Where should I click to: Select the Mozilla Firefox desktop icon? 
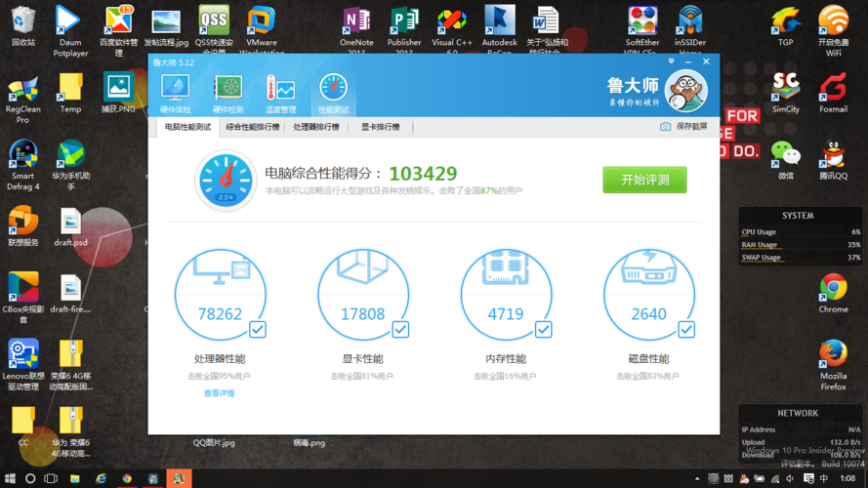click(833, 365)
